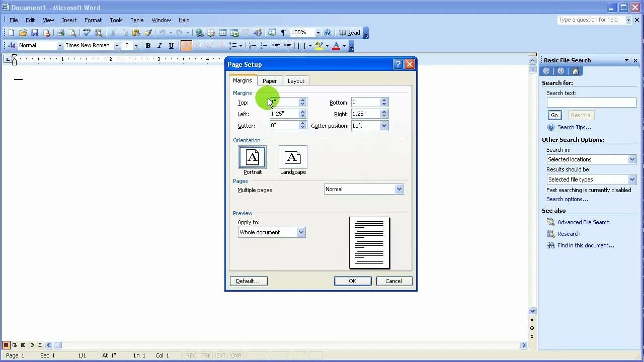Screen dimensions: 644x362
Task: Justify the paragraph text
Action: click(221, 46)
